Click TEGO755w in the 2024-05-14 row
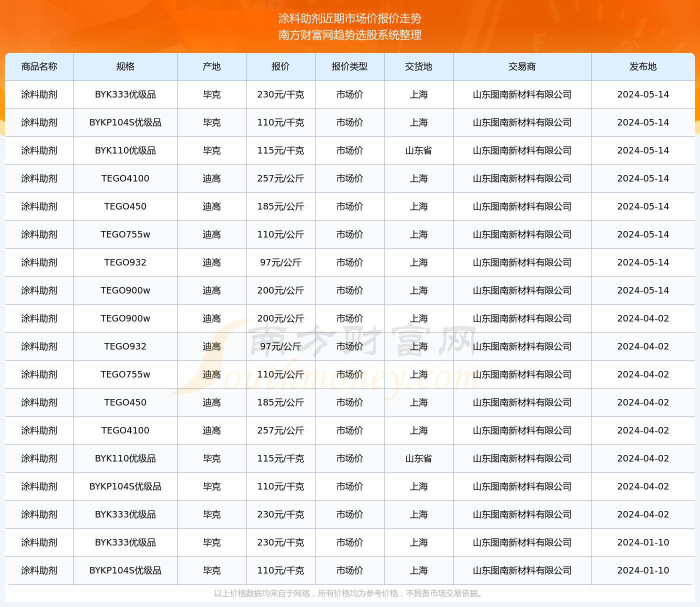The height and width of the screenshot is (607, 700). tap(125, 234)
